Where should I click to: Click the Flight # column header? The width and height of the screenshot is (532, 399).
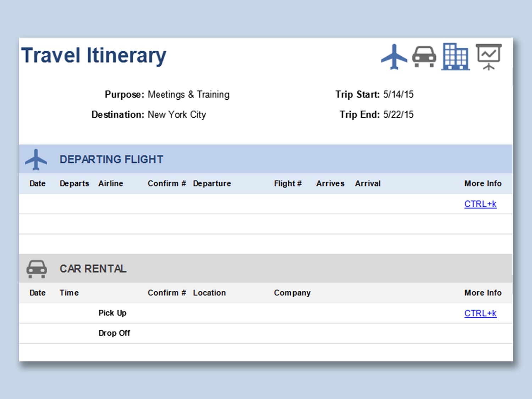[288, 183]
